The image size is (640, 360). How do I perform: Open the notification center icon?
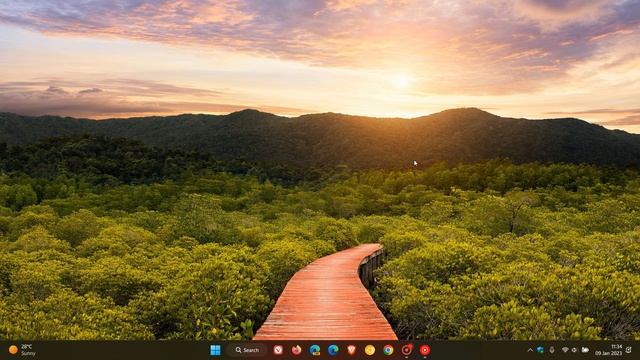tap(629, 350)
